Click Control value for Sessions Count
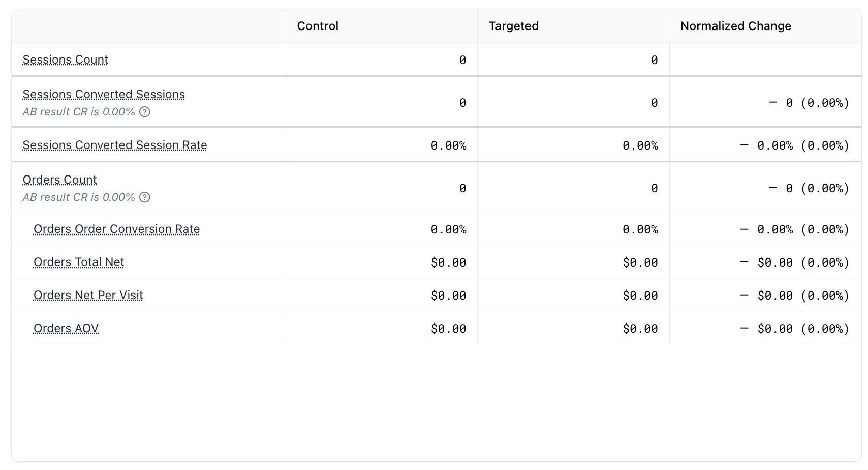This screenshot has height=470, width=868. (x=462, y=60)
